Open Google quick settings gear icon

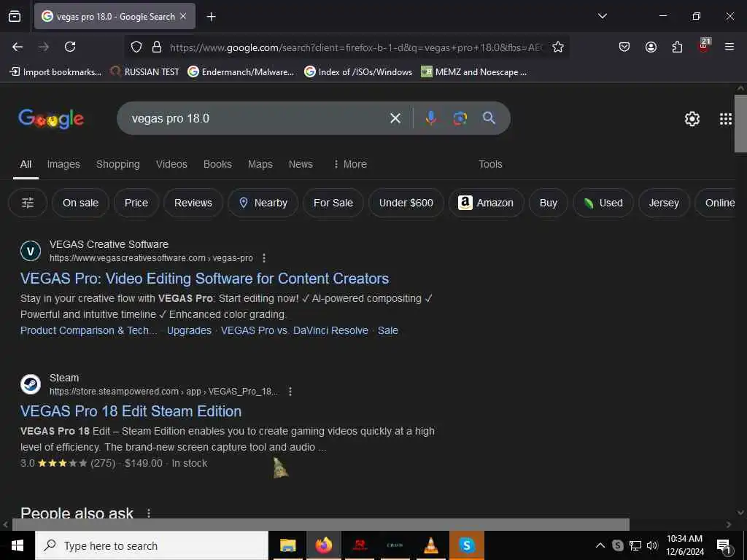click(692, 119)
